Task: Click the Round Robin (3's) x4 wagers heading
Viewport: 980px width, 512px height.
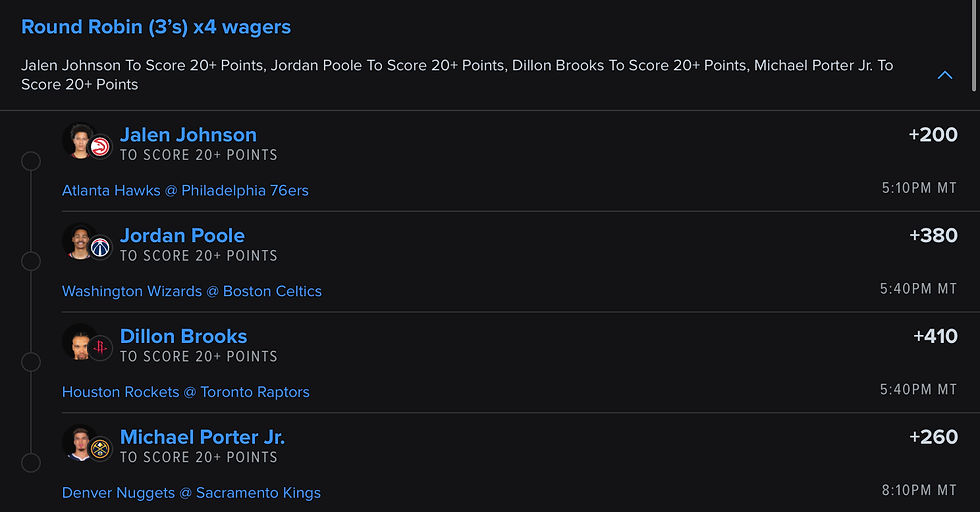Action: click(x=156, y=27)
